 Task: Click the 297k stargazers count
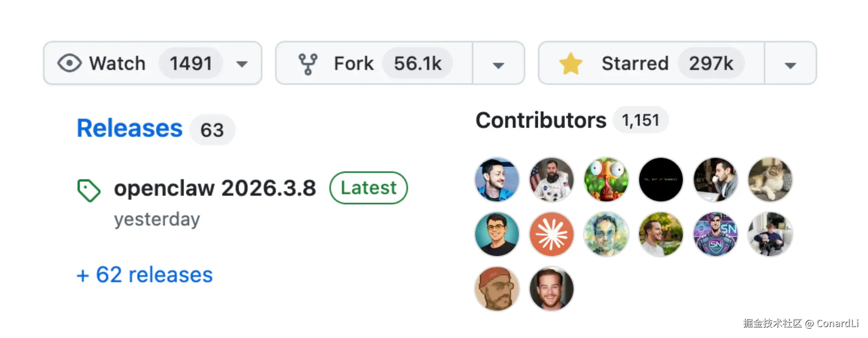click(711, 63)
